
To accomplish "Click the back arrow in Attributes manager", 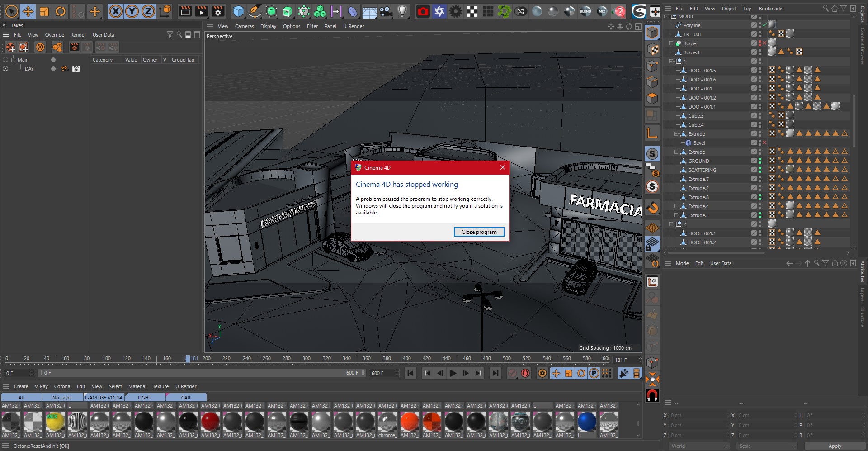I will pyautogui.click(x=790, y=263).
